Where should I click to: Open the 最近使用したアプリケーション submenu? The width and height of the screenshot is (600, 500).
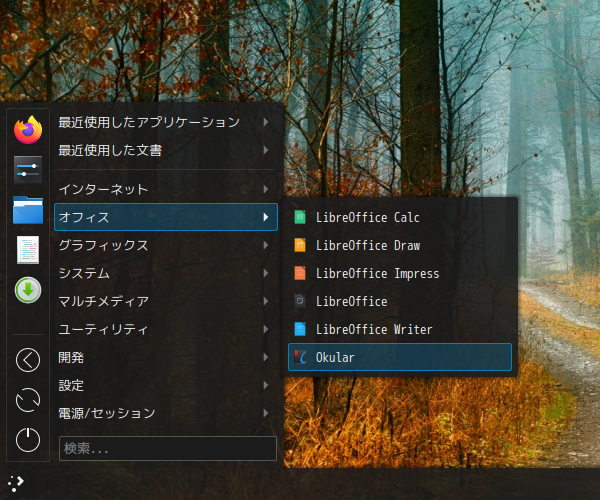[x=166, y=122]
